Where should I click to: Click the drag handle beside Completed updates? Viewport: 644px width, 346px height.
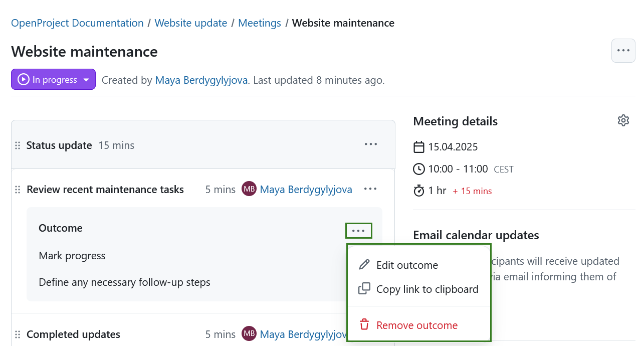click(x=18, y=334)
